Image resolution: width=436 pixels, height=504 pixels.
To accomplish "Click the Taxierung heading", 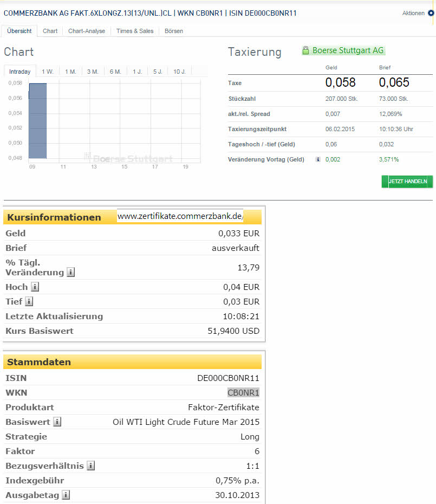I will (255, 51).
